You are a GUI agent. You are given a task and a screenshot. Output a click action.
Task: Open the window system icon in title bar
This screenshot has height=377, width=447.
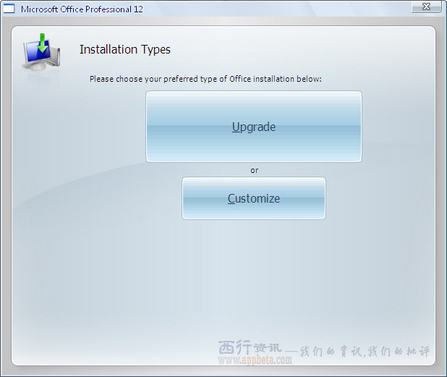[9, 8]
